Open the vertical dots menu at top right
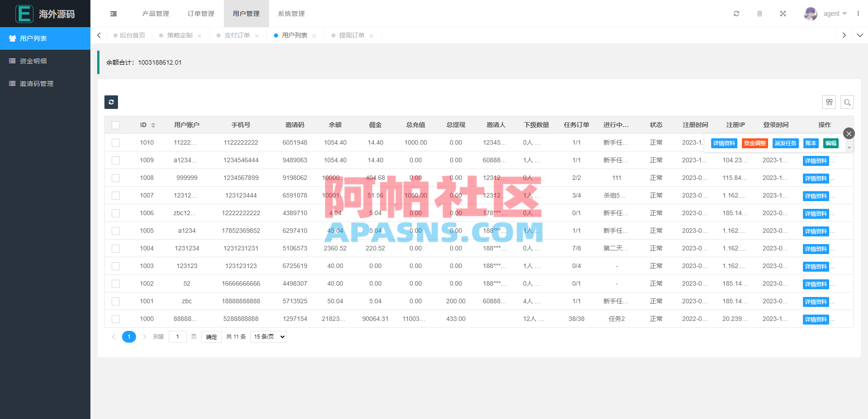 (x=858, y=14)
